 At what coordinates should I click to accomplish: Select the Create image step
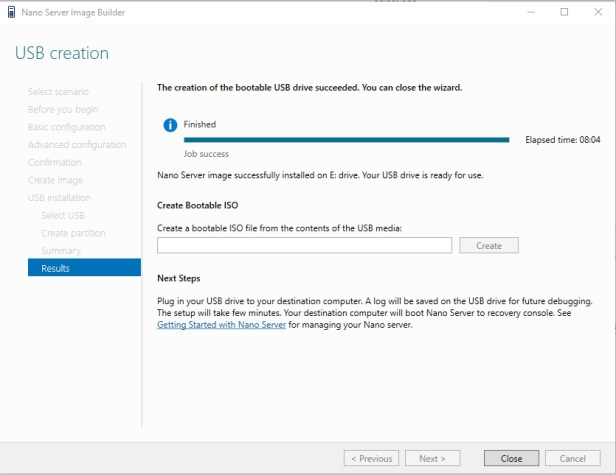point(55,180)
